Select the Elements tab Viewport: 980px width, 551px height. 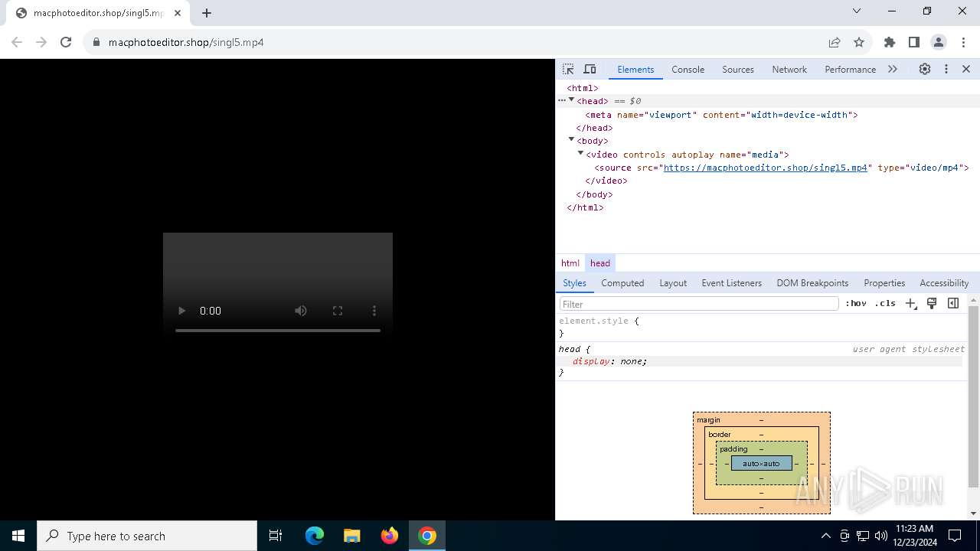pyautogui.click(x=635, y=69)
